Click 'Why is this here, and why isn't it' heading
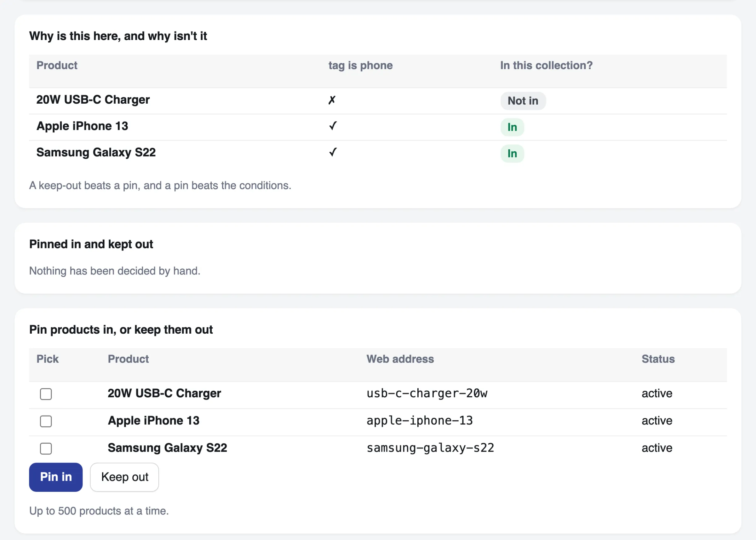756x540 pixels. 118,36
